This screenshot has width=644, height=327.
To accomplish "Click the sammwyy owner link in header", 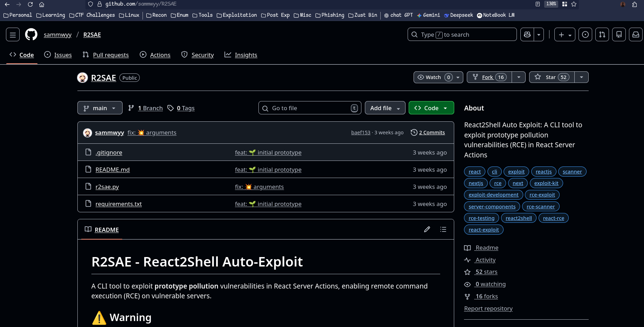I will click(x=57, y=35).
